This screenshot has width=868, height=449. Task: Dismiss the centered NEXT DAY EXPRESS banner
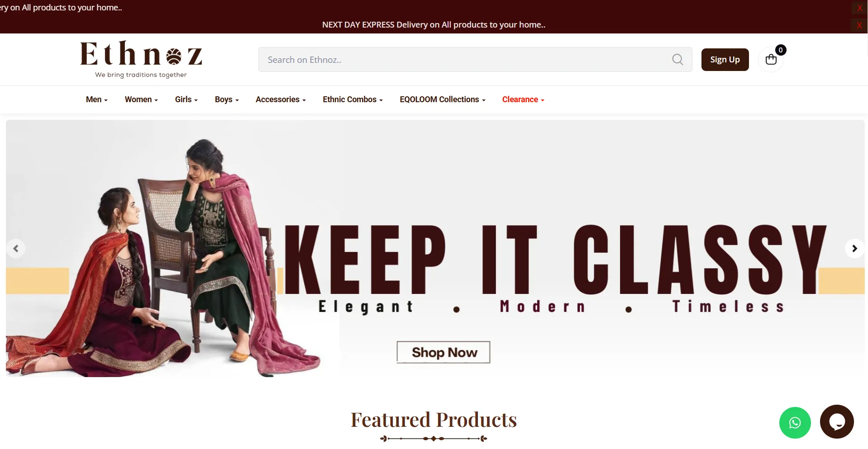click(859, 25)
